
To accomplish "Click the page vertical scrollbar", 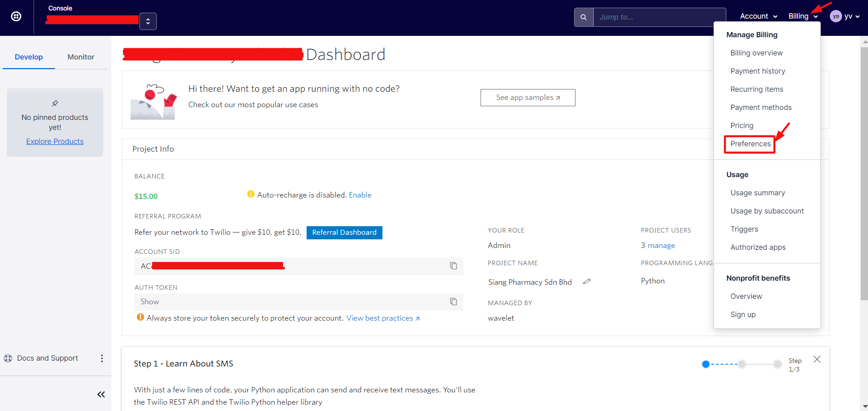I will tap(864, 173).
